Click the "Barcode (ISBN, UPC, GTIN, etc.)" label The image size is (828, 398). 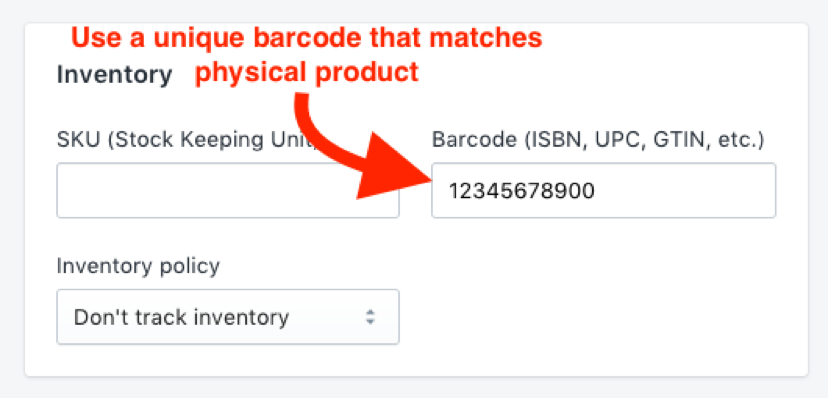point(598,140)
